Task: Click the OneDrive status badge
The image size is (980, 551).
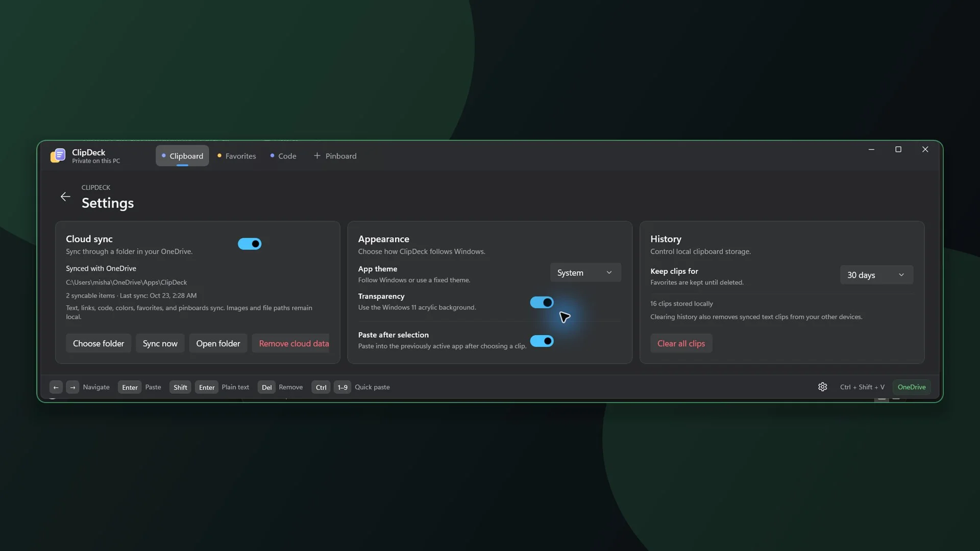Action: coord(911,387)
